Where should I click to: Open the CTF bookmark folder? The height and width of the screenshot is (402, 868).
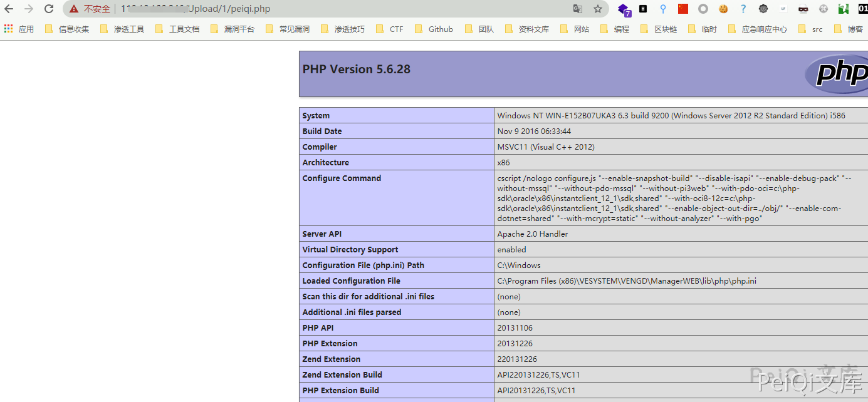(x=390, y=29)
